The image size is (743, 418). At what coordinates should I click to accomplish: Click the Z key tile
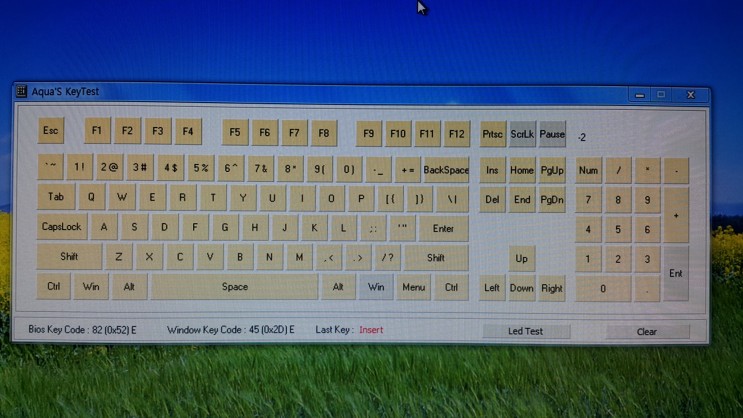tap(119, 257)
